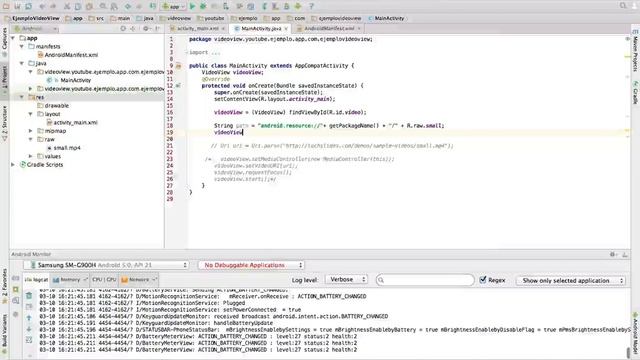Viewport: 640px width, 360px height.
Task: Run the app with green play icon
Action: click(x=192, y=6)
